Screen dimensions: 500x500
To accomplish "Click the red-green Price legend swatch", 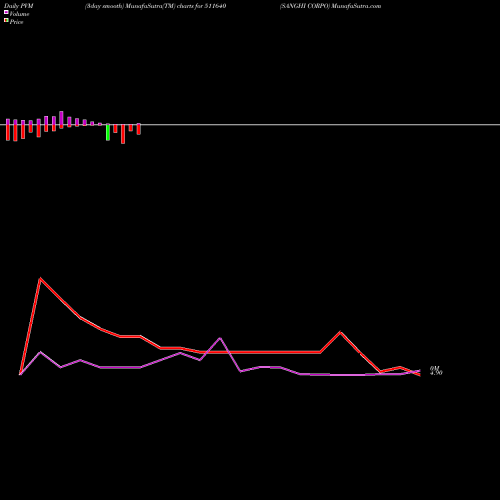I will coord(6,20).
